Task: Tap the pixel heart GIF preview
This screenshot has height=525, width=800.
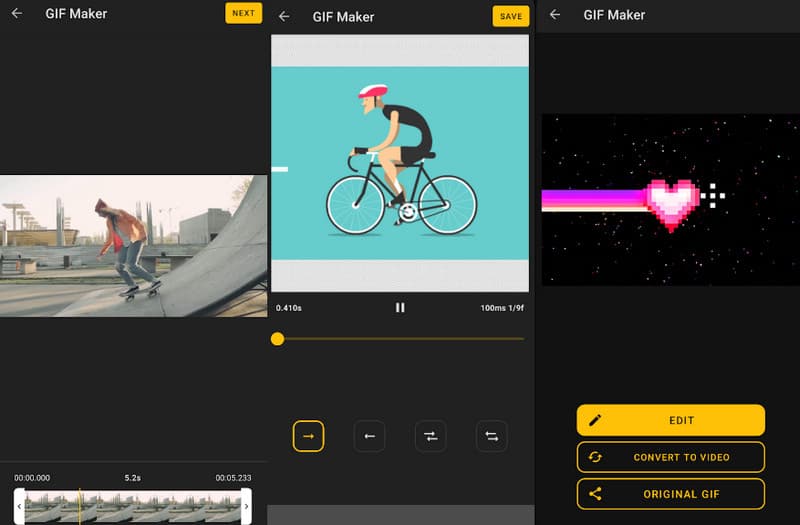Action: (x=670, y=199)
